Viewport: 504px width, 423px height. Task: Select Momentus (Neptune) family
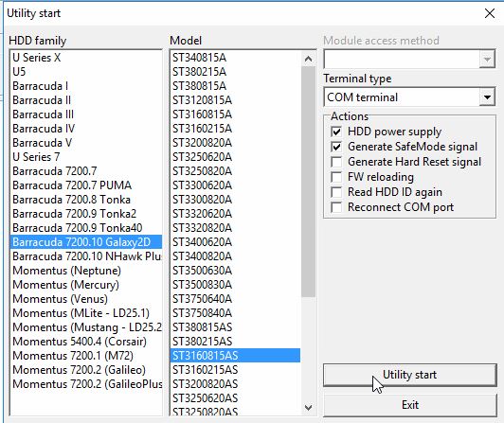tap(86, 271)
